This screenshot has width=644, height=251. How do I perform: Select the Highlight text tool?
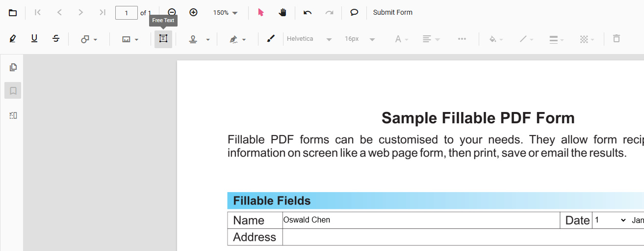coord(13,39)
